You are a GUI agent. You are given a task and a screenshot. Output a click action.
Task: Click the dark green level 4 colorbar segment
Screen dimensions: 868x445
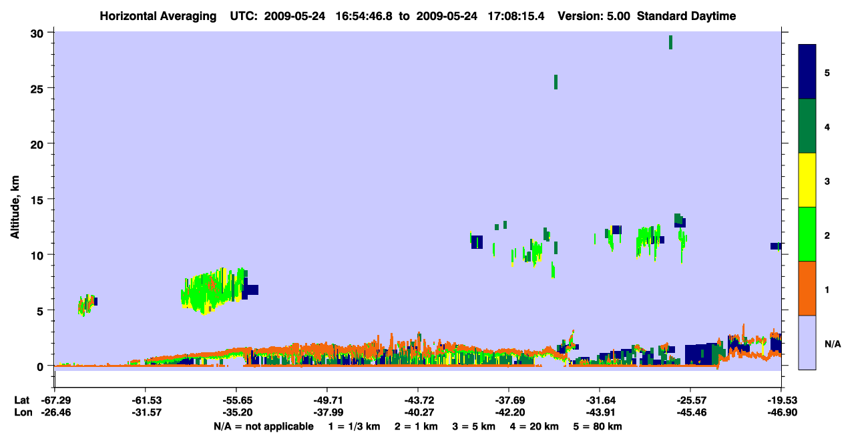coord(807,126)
